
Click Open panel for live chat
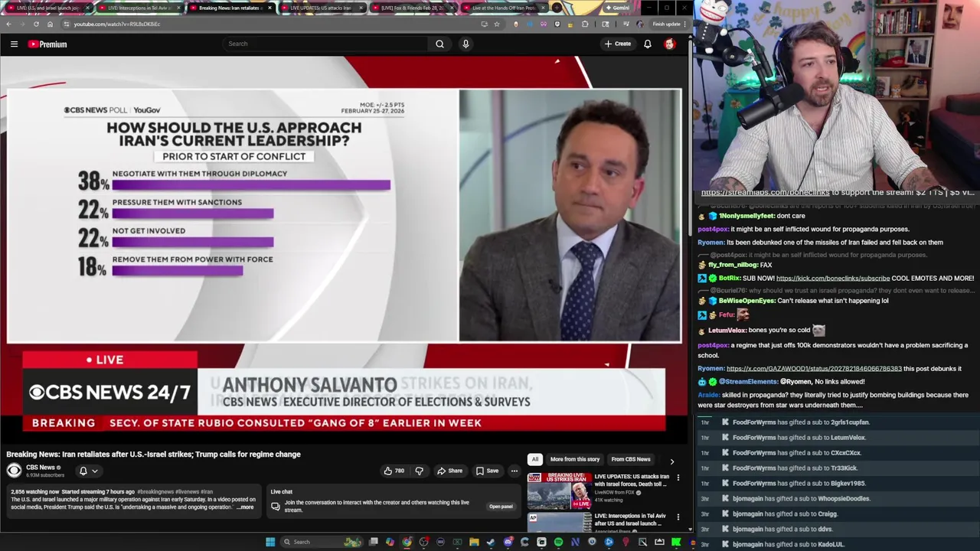point(501,507)
